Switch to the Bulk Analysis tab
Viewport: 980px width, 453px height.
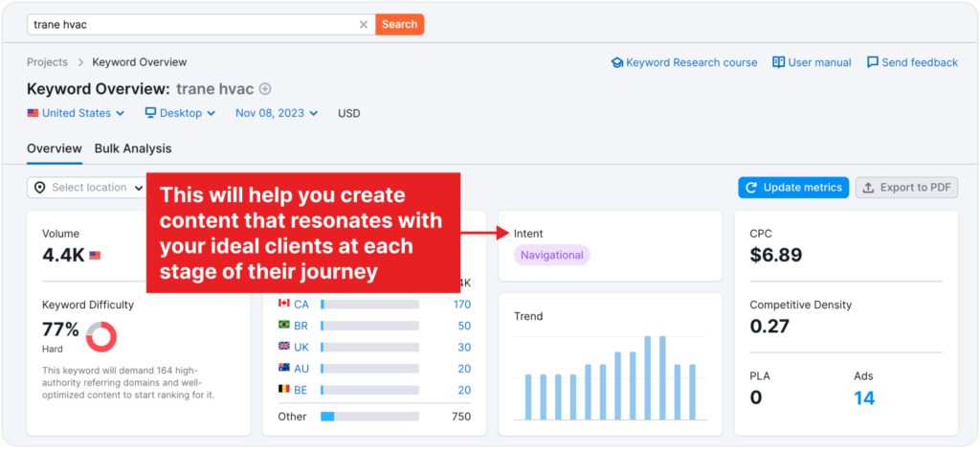(133, 148)
